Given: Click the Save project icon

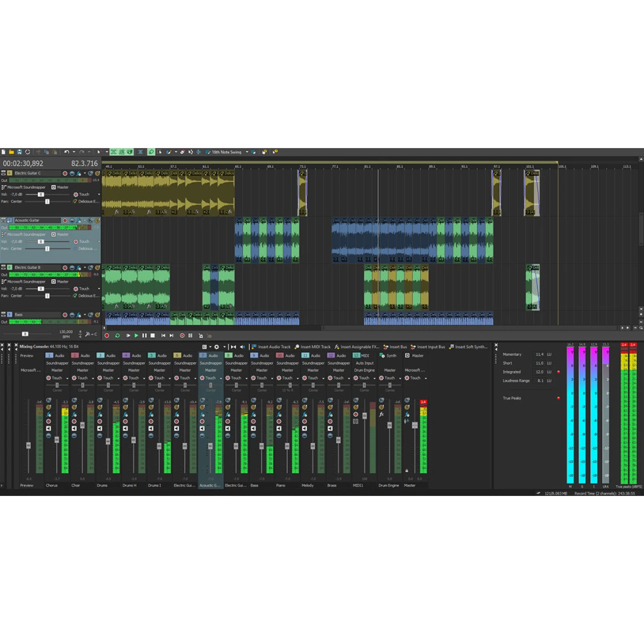Looking at the screenshot, I should [20, 151].
